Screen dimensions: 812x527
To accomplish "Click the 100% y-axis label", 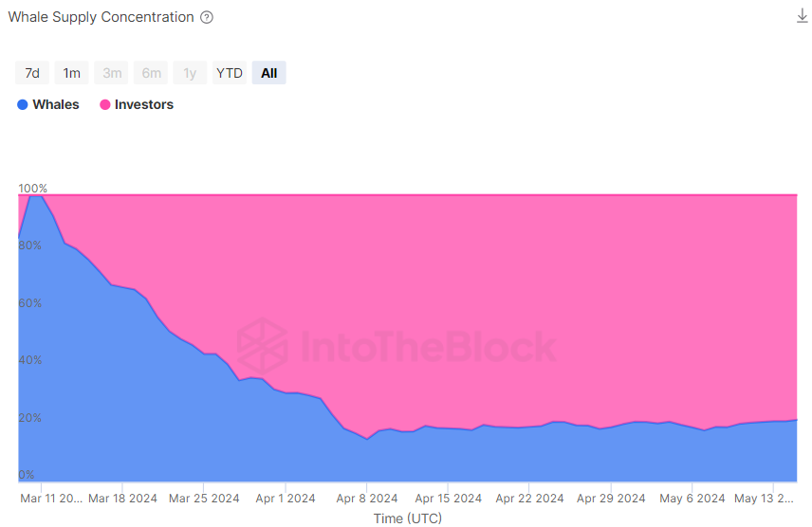I will [33, 189].
